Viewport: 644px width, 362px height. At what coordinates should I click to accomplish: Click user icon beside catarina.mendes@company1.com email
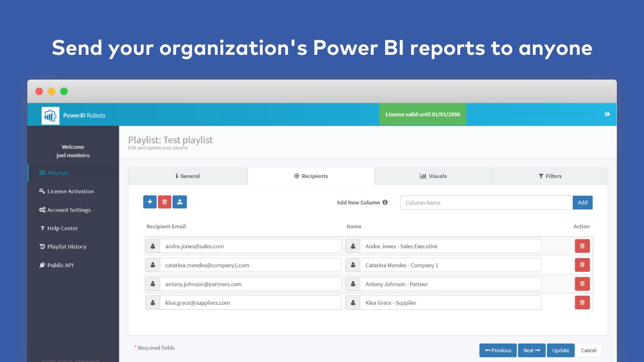pyautogui.click(x=152, y=265)
